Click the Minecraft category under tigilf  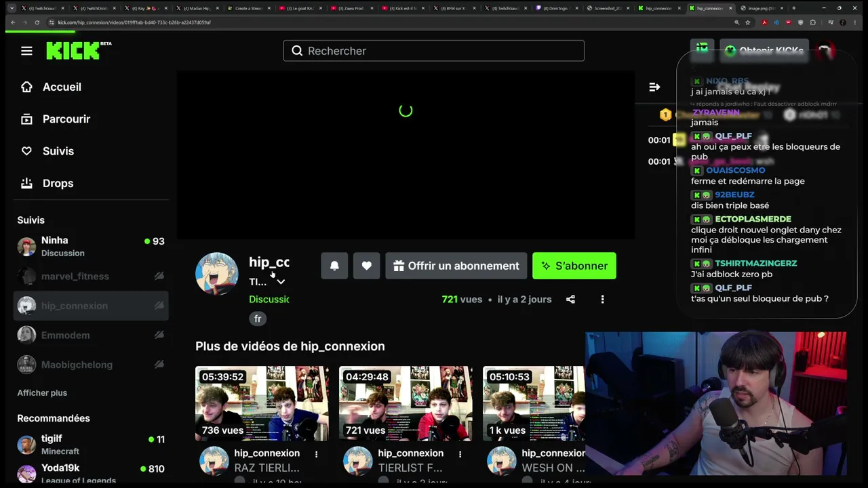pyautogui.click(x=60, y=451)
